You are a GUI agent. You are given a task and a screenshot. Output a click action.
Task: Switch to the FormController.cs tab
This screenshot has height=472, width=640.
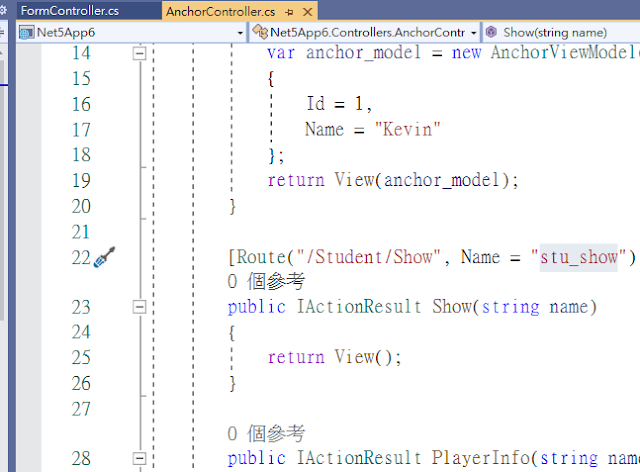[70, 11]
